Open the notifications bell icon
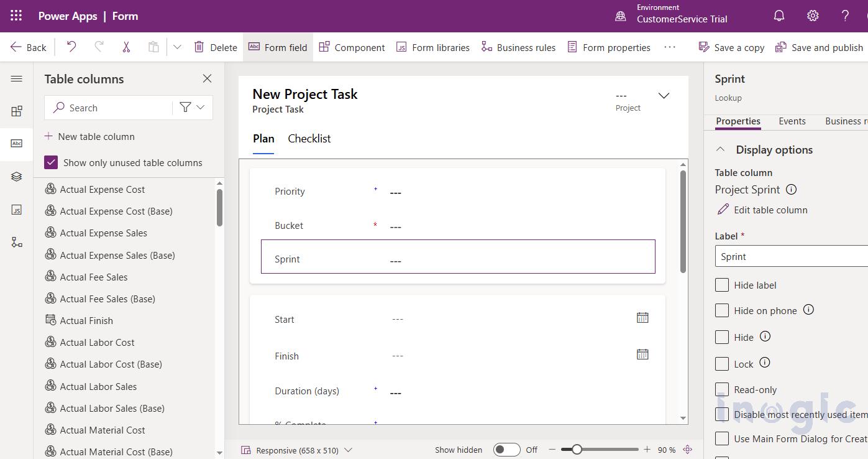868x459 pixels. [779, 16]
